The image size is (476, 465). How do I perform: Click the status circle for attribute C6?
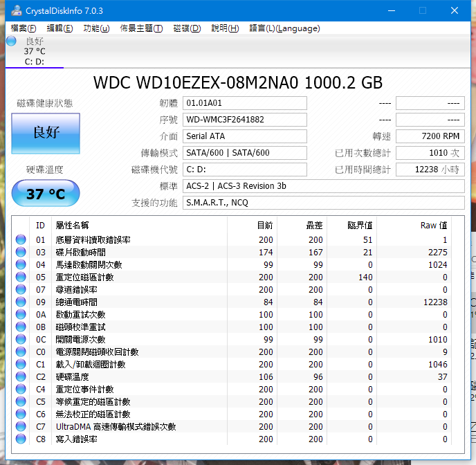pyautogui.click(x=21, y=414)
